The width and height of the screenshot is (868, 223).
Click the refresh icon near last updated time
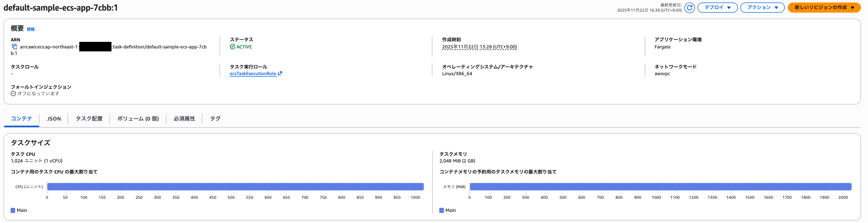[x=689, y=8]
